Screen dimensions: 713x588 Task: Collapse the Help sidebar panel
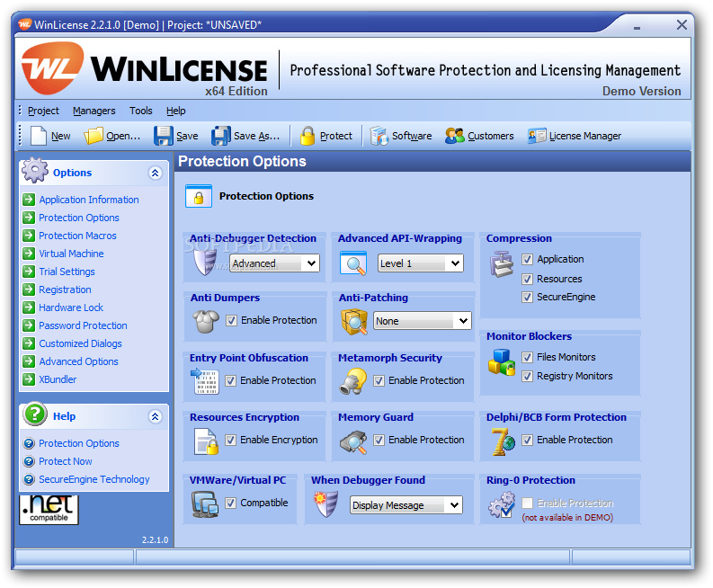[155, 416]
